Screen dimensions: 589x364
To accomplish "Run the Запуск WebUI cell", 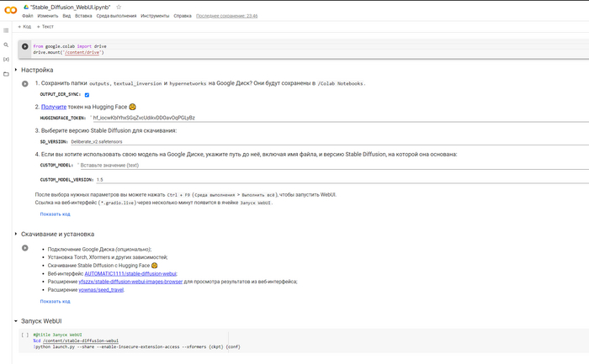I will click(24, 335).
